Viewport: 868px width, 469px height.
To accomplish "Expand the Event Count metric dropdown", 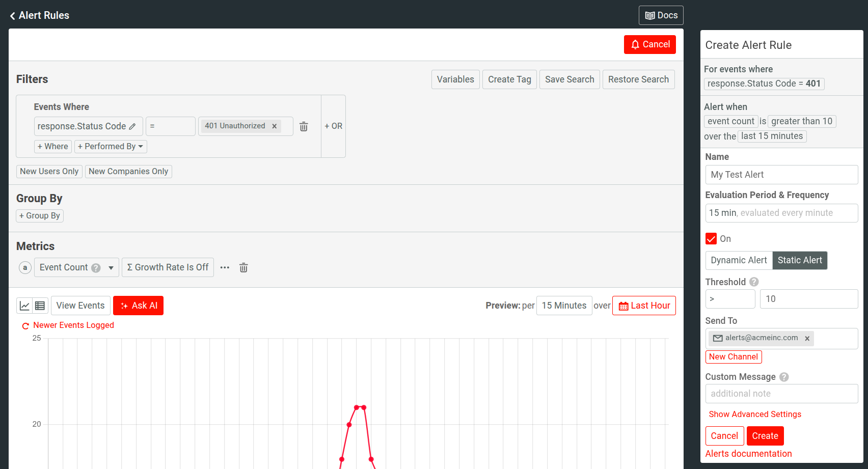I will click(111, 268).
